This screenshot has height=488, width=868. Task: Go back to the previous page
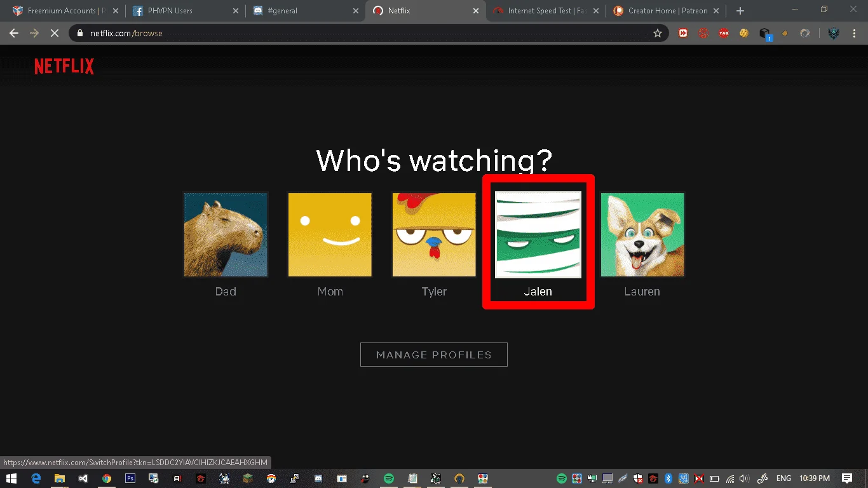14,33
